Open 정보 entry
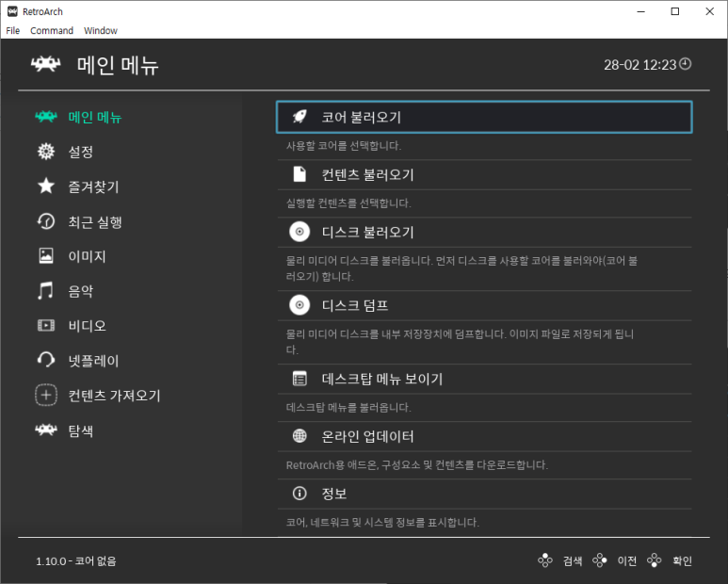 point(484,494)
